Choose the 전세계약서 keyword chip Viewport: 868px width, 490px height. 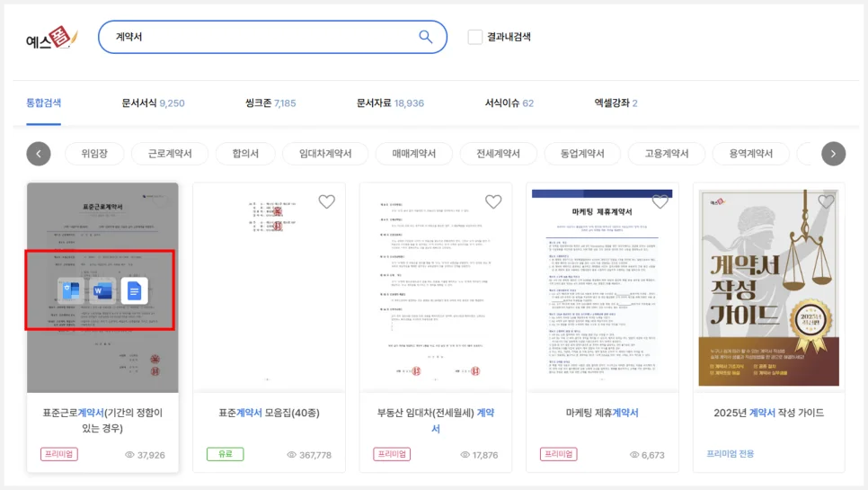[498, 154]
